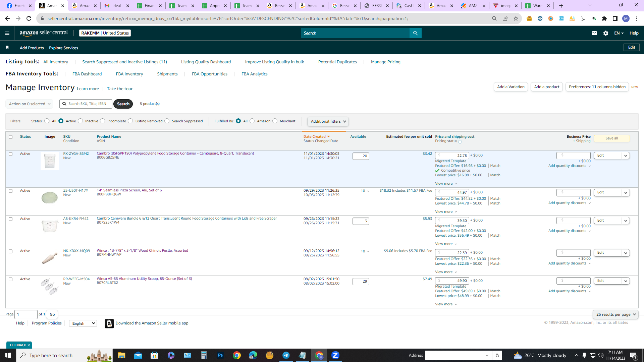644x362 pixels.
Task: Open the Shipments tool
Action: (167, 74)
